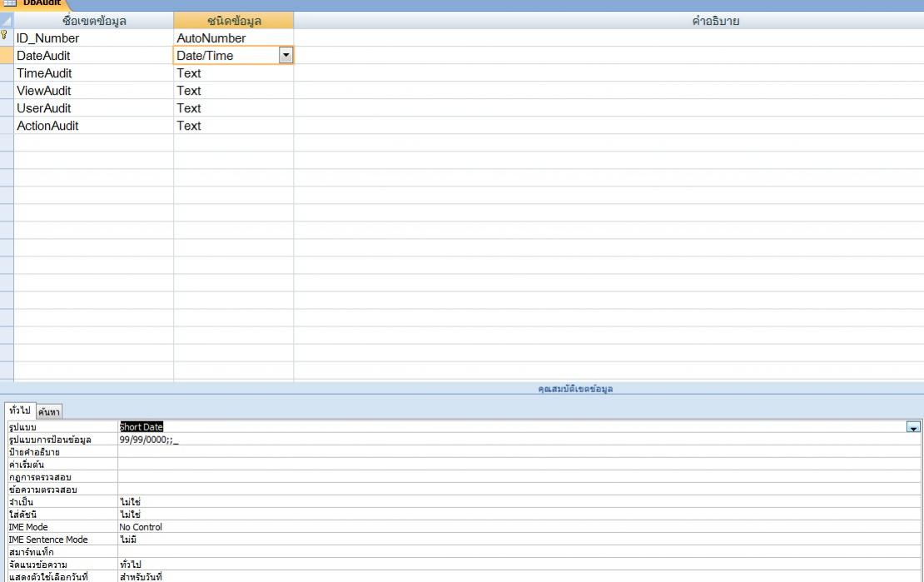Click the รูปแบบ property label

pos(22,427)
